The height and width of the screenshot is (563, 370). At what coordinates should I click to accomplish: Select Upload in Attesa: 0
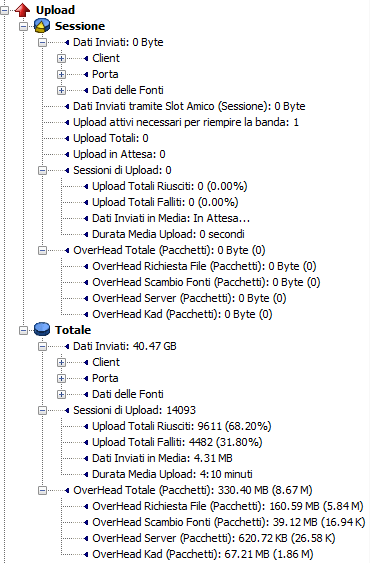click(x=119, y=154)
